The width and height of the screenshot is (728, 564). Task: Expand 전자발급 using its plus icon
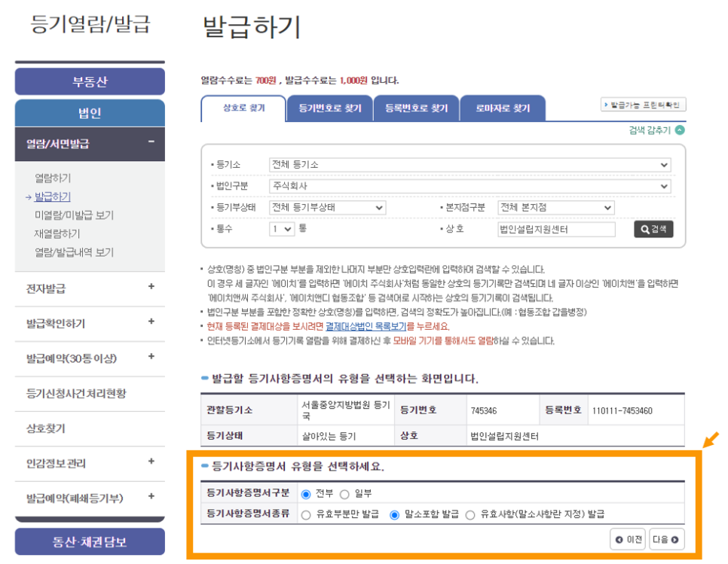tap(151, 287)
